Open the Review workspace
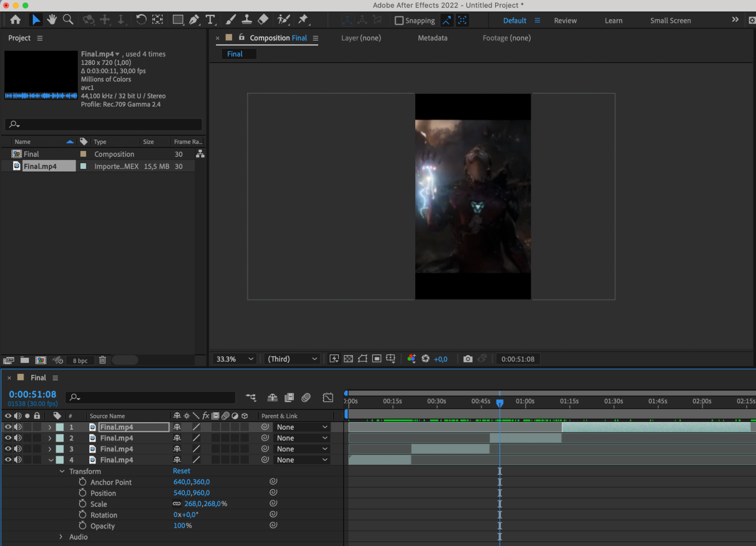 [x=565, y=20]
